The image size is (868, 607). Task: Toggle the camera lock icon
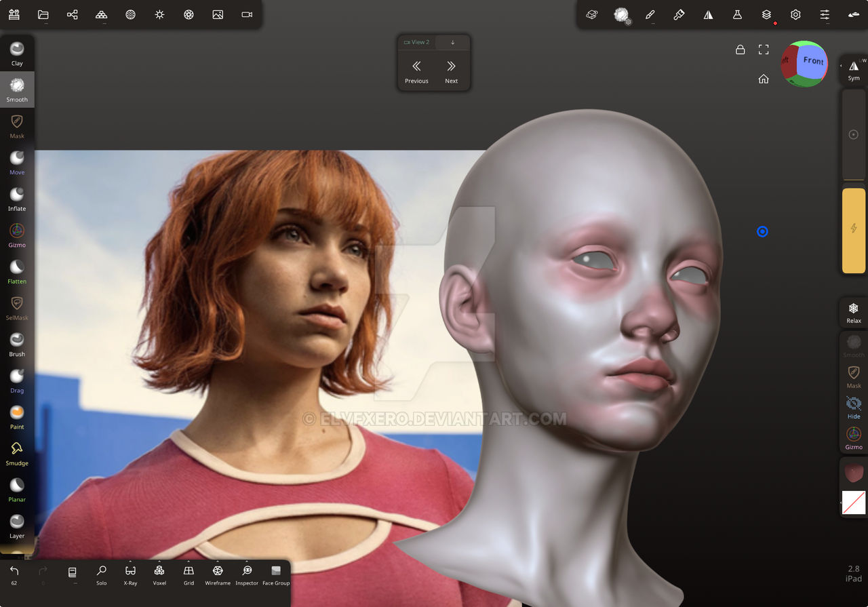(741, 50)
